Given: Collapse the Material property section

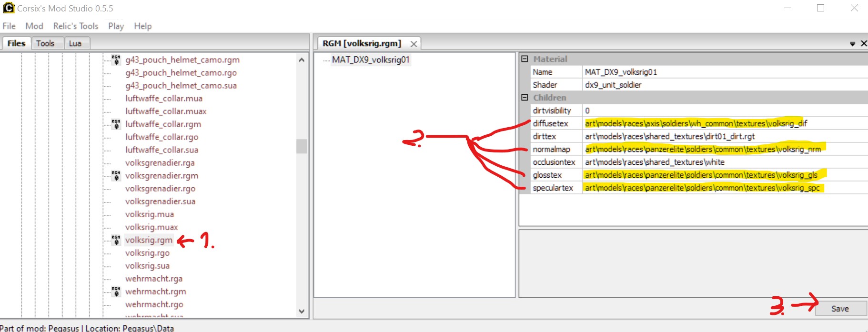Looking at the screenshot, I should coord(525,59).
